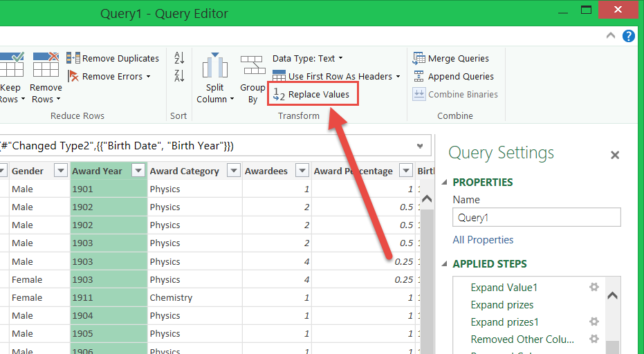Screen dimensions: 644x354
Task: Click Replace Values in Transform group
Action: (x=313, y=95)
